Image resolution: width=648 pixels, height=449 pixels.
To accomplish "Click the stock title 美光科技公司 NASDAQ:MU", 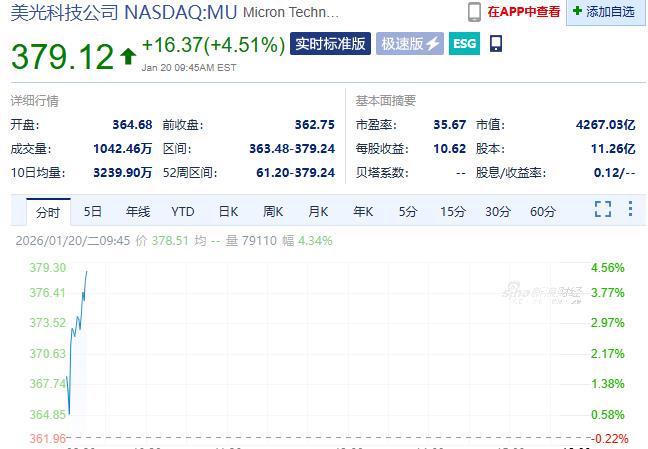I will (x=124, y=12).
